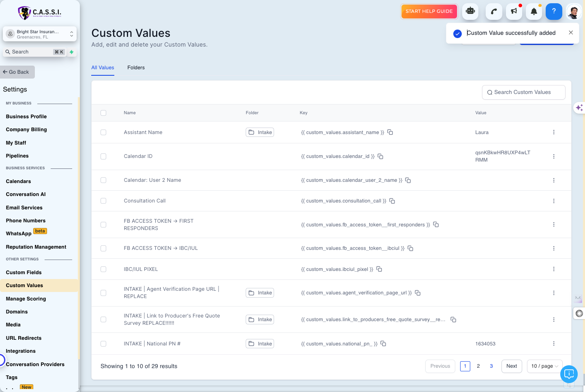
Task: Check the Assistant Name row checkbox
Action: [x=103, y=132]
